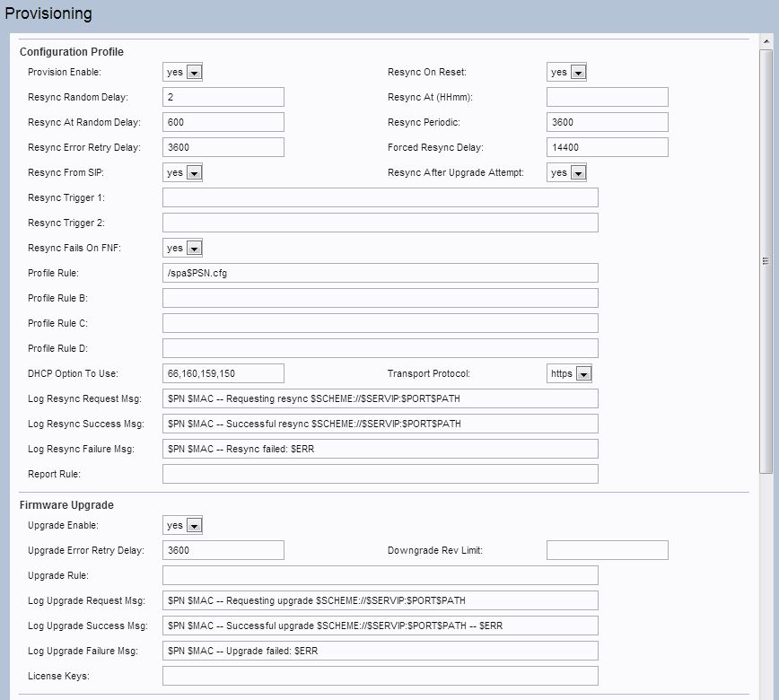Expand the Resync Fails On FNF dropdown
This screenshot has height=700, width=779.
tap(183, 248)
